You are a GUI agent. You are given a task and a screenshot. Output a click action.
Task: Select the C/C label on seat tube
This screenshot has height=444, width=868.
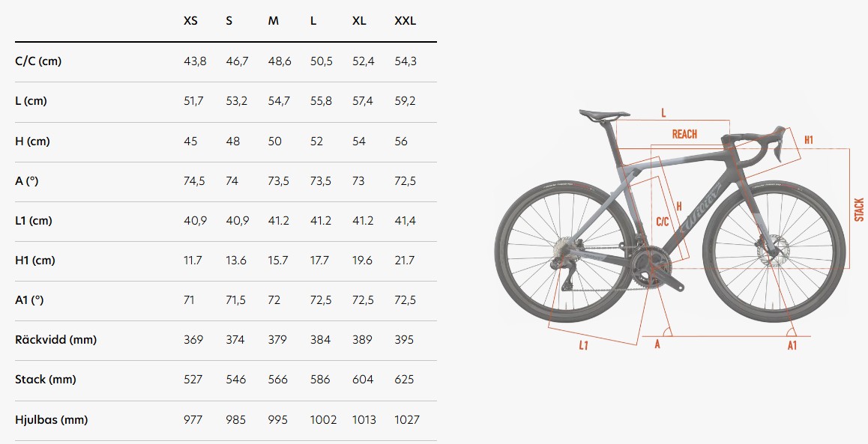coord(663,222)
